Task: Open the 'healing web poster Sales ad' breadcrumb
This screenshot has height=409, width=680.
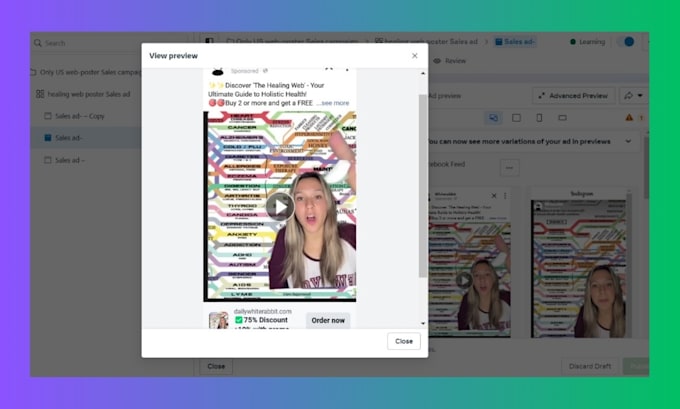Action: point(426,41)
